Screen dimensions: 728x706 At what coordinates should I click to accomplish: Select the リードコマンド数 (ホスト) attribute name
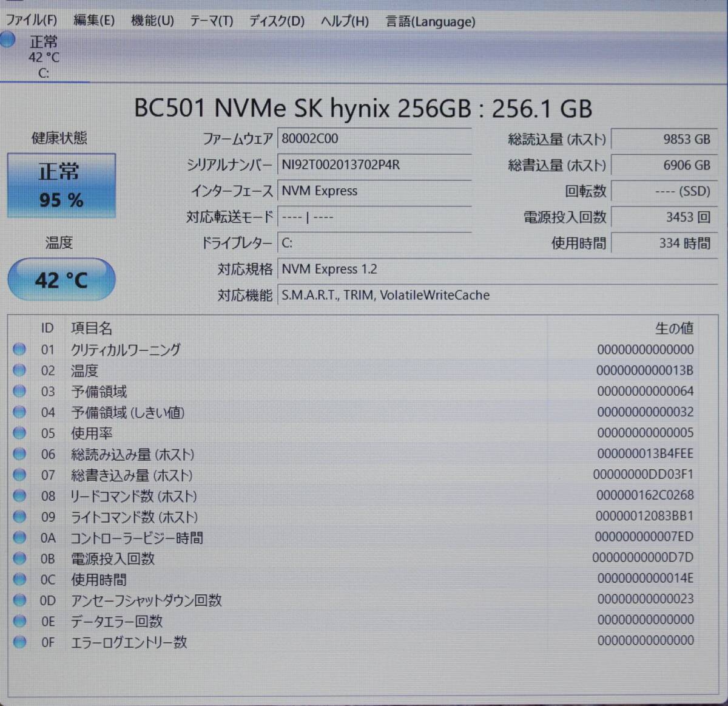[x=134, y=496]
